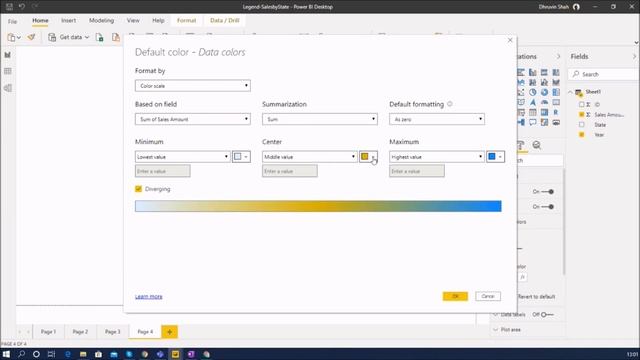Pick the Center yellow color swatch
Image resolution: width=640 pixels, height=360 pixels.
[368, 157]
